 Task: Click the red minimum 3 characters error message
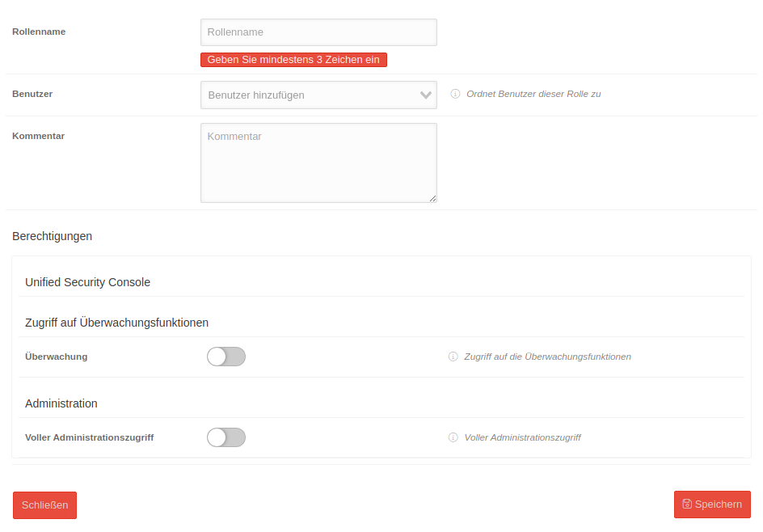click(x=293, y=60)
